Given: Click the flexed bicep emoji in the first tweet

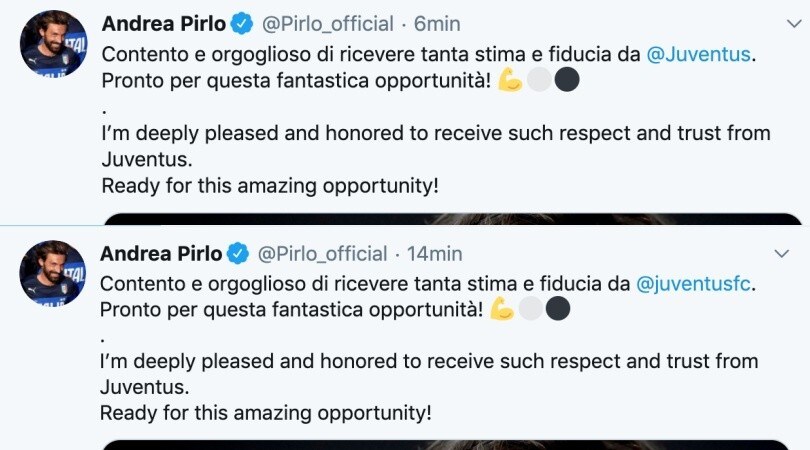Looking at the screenshot, I should [510, 80].
